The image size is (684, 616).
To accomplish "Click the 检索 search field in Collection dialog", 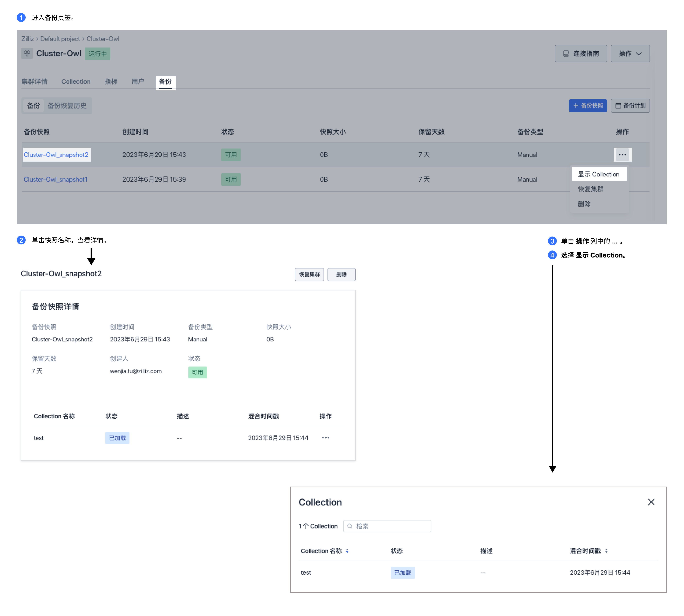I will tap(387, 526).
